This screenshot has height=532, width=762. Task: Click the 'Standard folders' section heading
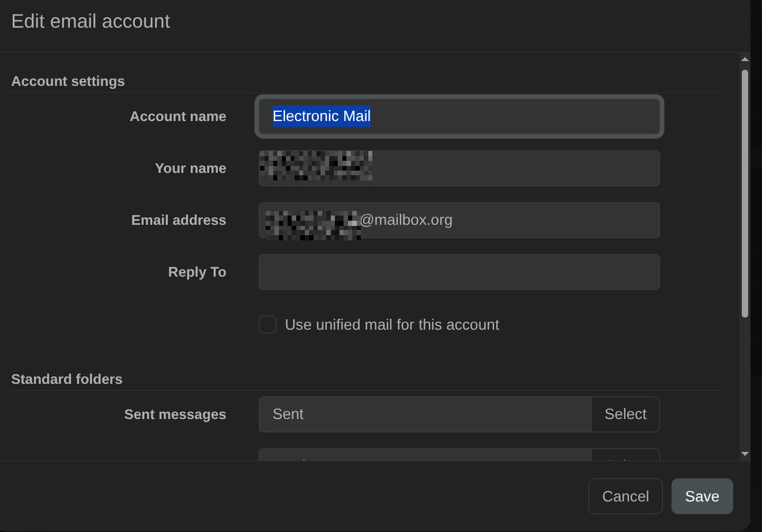pos(67,379)
